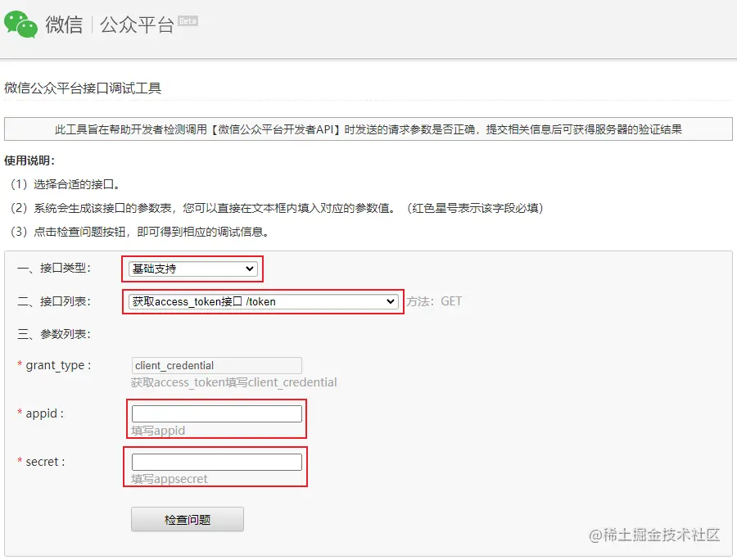Click hint text 获取access_token填写client_credential
Viewport: 737px width, 560px height.
tap(234, 382)
